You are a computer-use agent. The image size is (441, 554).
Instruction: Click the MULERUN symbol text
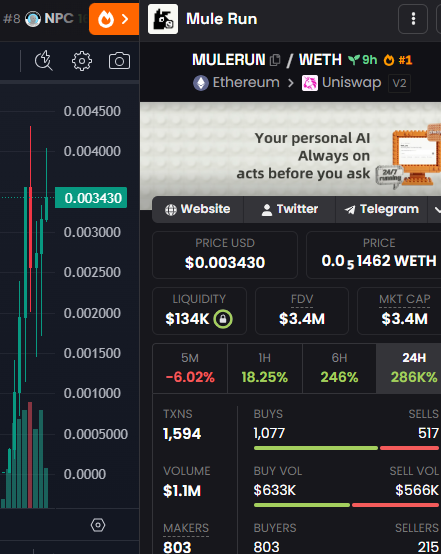tap(229, 60)
